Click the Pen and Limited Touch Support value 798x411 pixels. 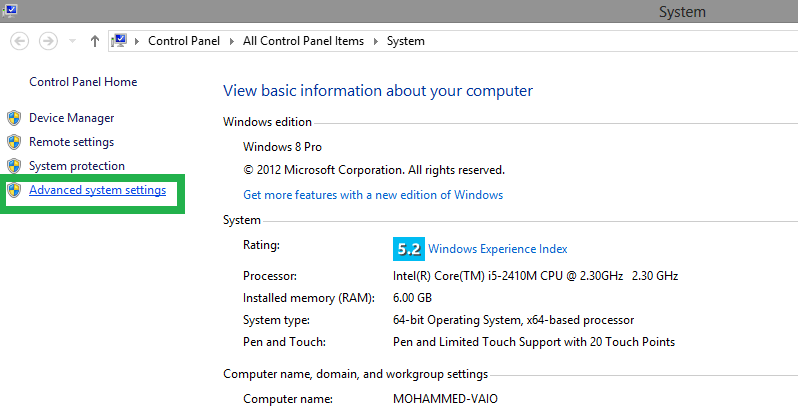coord(534,342)
